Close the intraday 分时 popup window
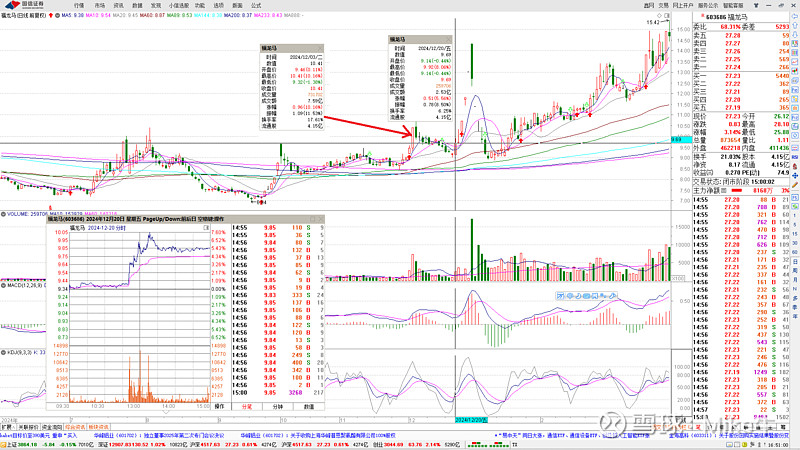This screenshot has width=800, height=450. [320, 219]
